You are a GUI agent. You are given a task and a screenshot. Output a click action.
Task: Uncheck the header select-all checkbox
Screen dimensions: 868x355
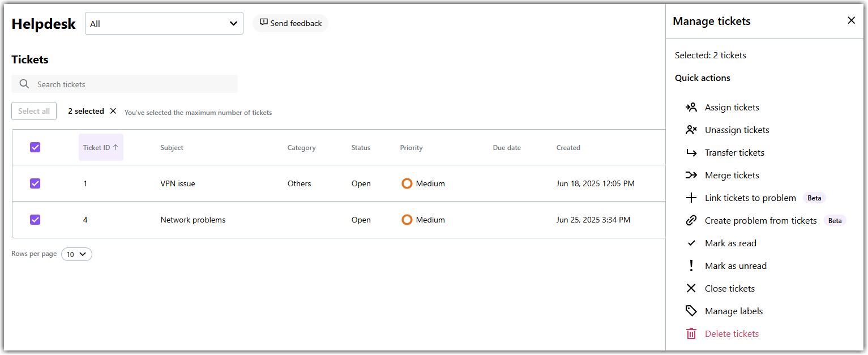click(x=35, y=147)
